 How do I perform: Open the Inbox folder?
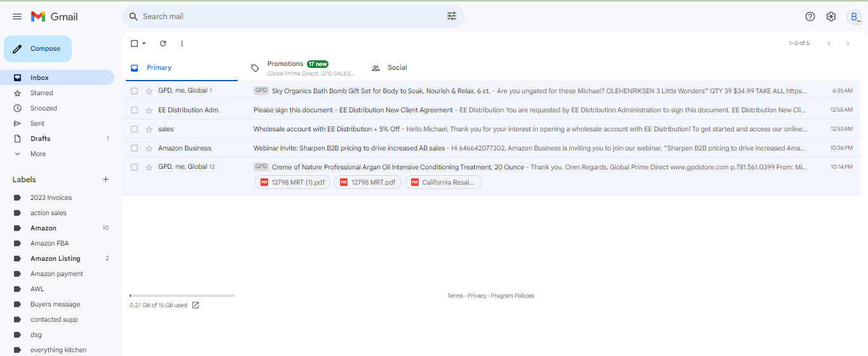(x=57, y=77)
